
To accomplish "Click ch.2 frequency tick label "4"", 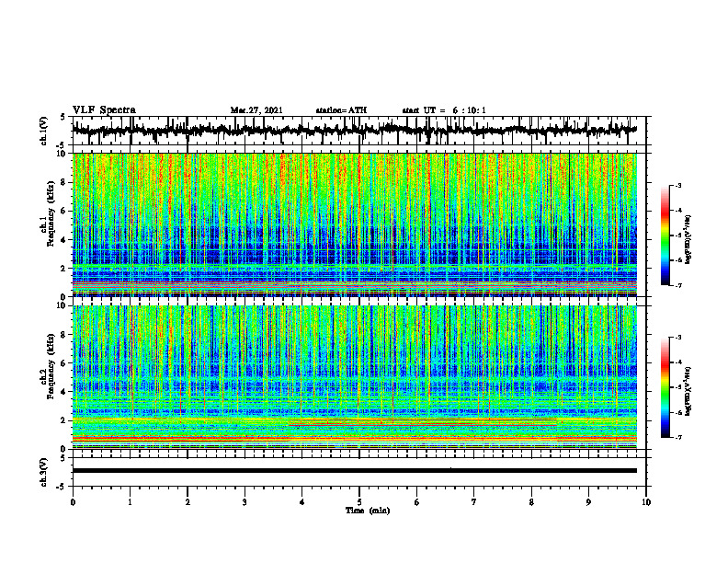I will click(x=64, y=392).
